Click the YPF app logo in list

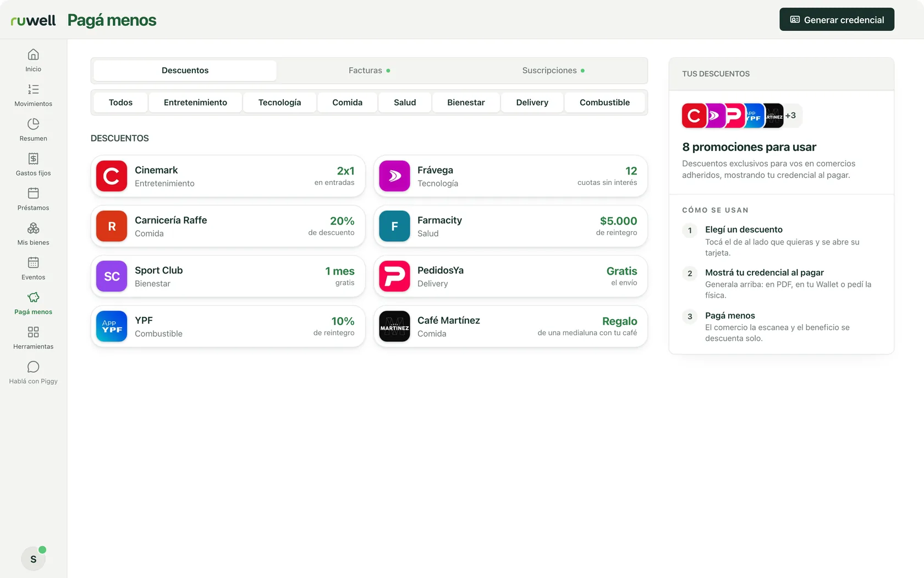coord(112,326)
